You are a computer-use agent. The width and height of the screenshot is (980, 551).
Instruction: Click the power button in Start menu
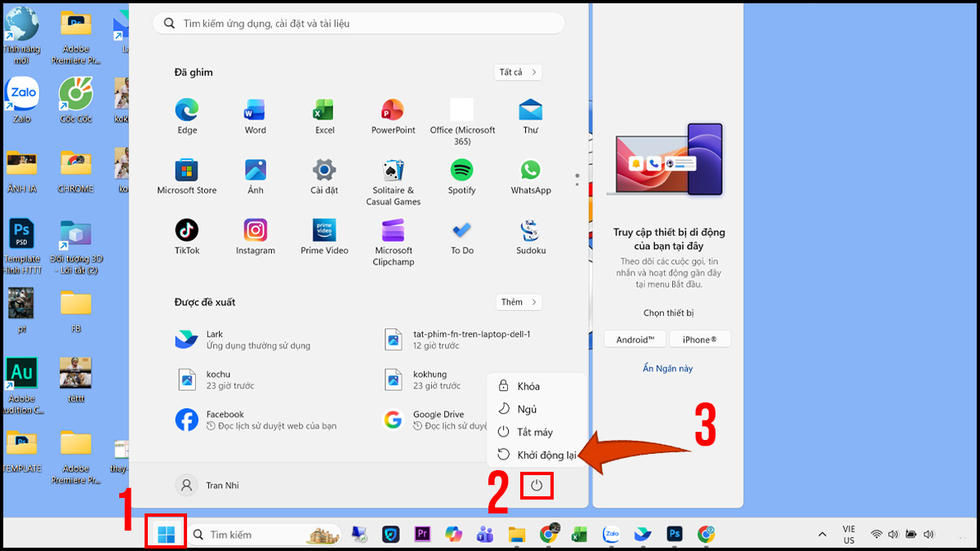(537, 486)
